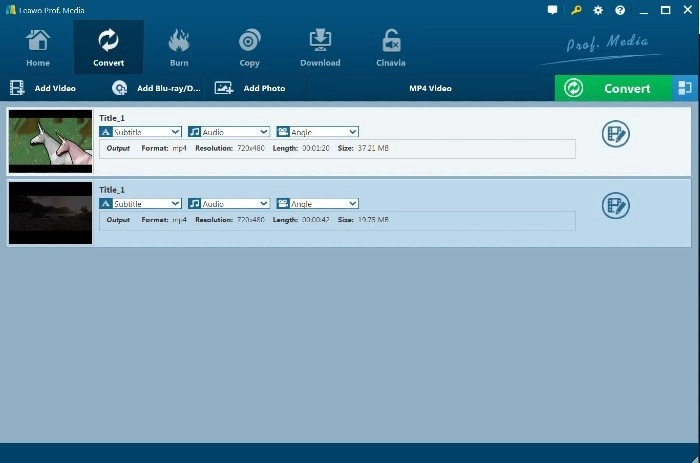Expand Angle dropdown of first title

click(317, 132)
